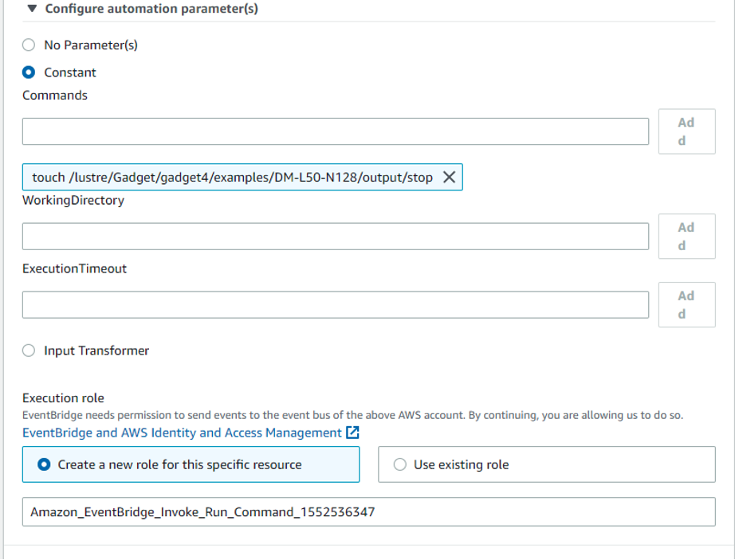The image size is (735, 560).
Task: Remove the DM-L50-N128 output stop command entry
Action: [x=449, y=177]
